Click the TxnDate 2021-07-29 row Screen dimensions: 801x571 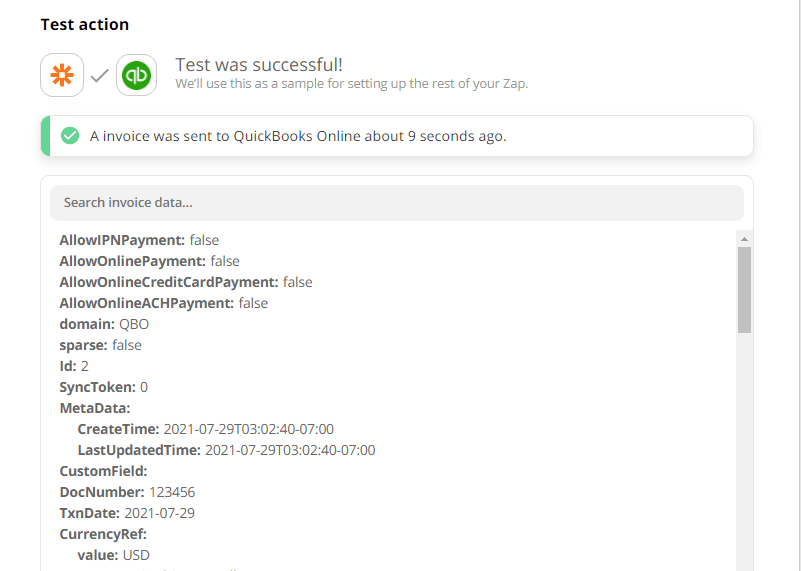click(x=127, y=513)
